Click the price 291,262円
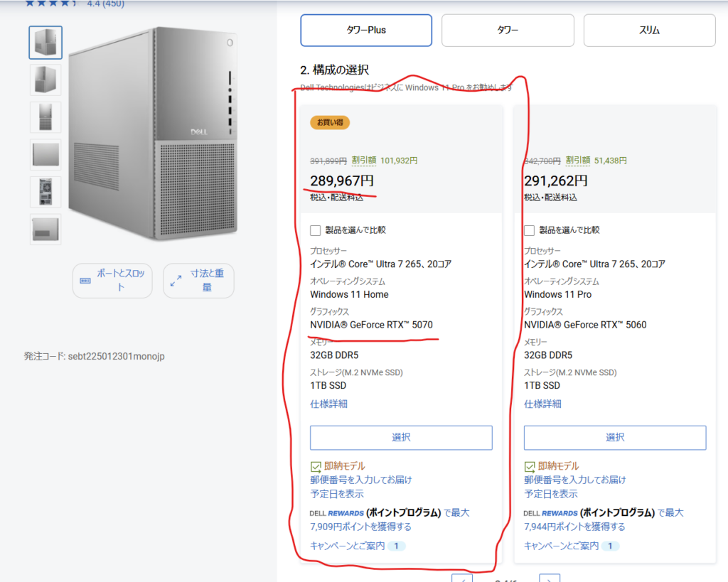This screenshot has width=728, height=582. point(556,180)
